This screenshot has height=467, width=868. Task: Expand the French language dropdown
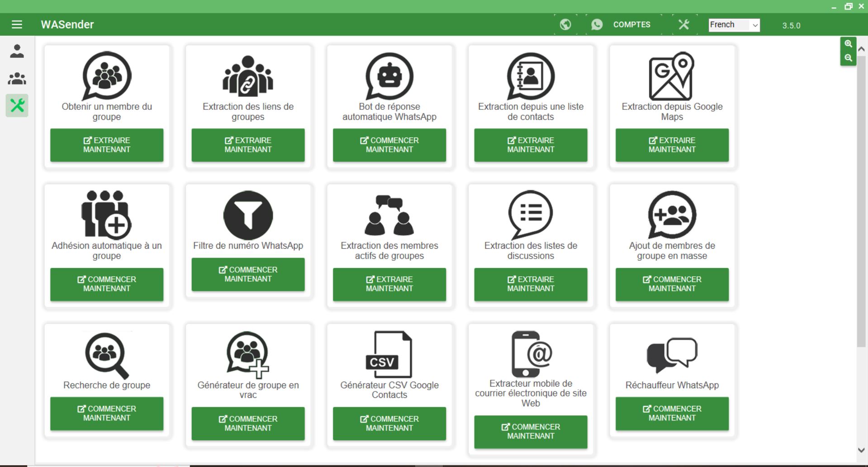point(734,25)
